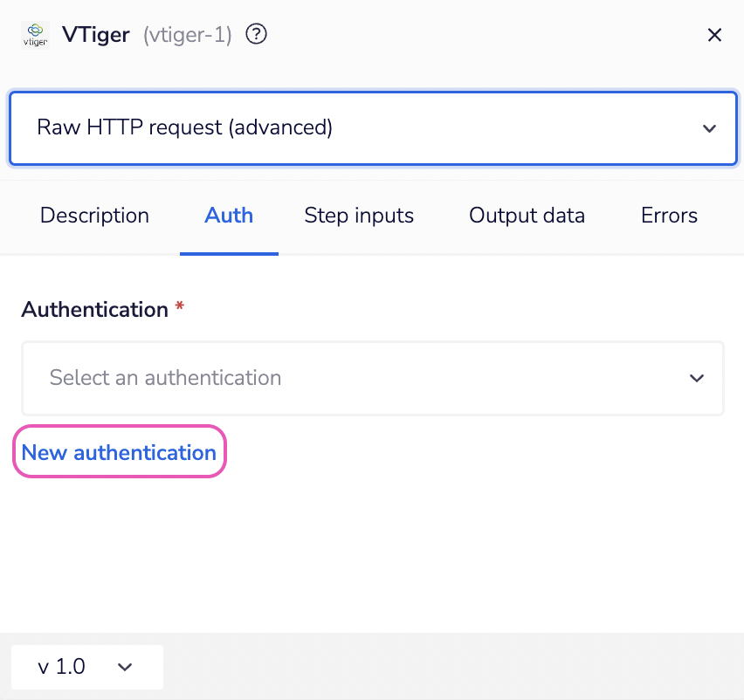View the Errors tab
The width and height of the screenshot is (744, 700).
click(x=669, y=216)
